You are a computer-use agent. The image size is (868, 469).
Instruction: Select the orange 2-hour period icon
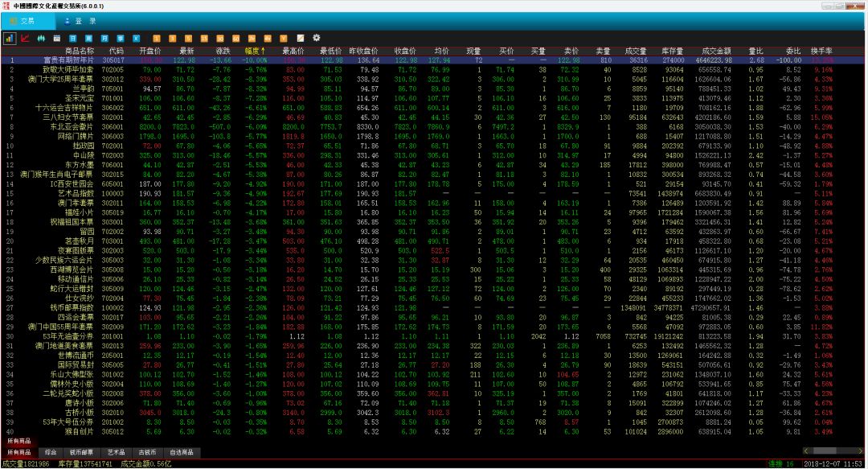point(252,39)
